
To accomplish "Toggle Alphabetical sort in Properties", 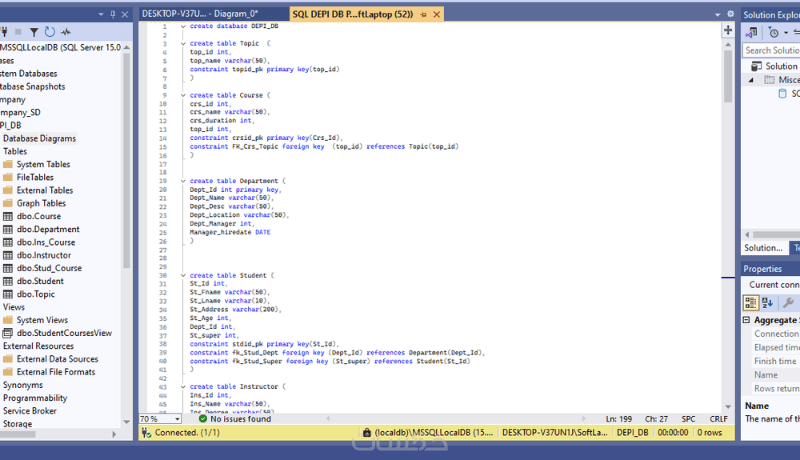I will (x=767, y=302).
